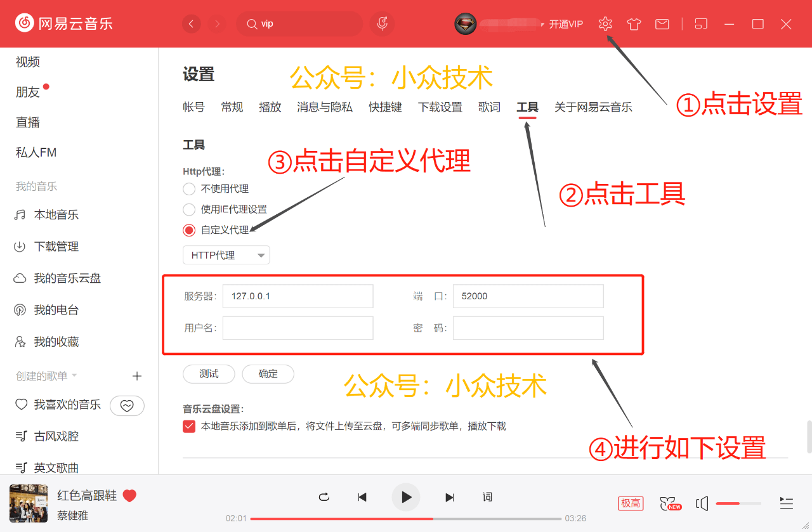Open the skin T-shirt icon
The image size is (812, 532).
tap(634, 24)
